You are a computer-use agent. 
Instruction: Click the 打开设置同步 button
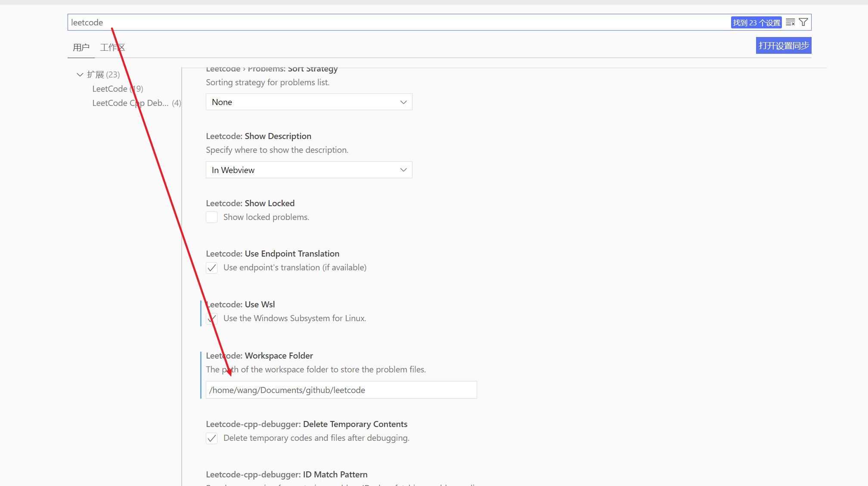783,46
